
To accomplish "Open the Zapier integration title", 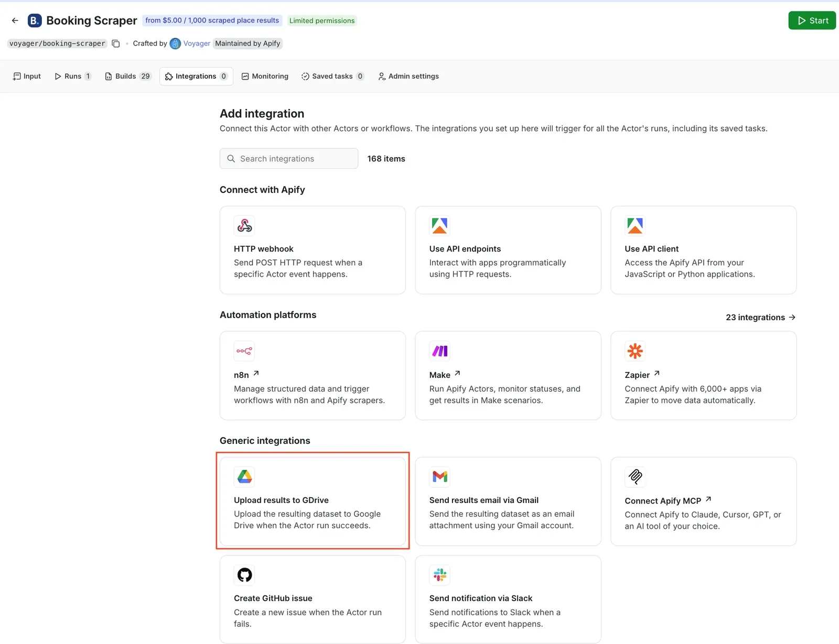I will click(637, 375).
